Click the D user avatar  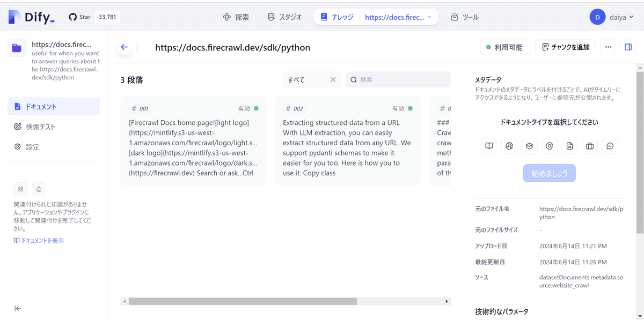point(598,17)
